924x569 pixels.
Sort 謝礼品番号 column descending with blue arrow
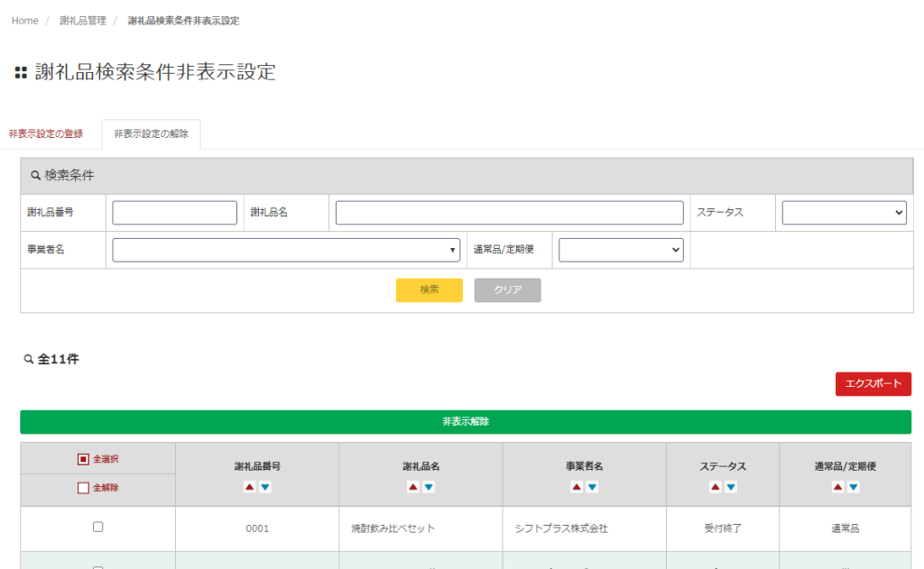(265, 487)
